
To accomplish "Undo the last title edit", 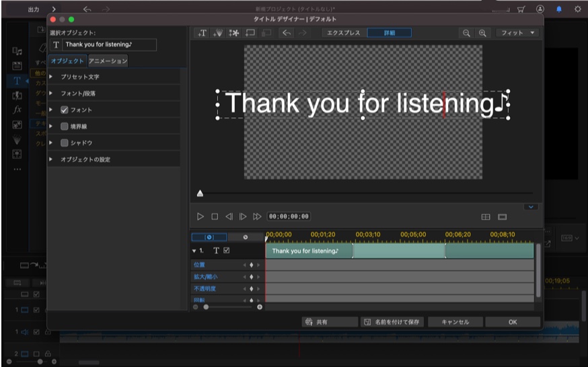I will click(287, 33).
